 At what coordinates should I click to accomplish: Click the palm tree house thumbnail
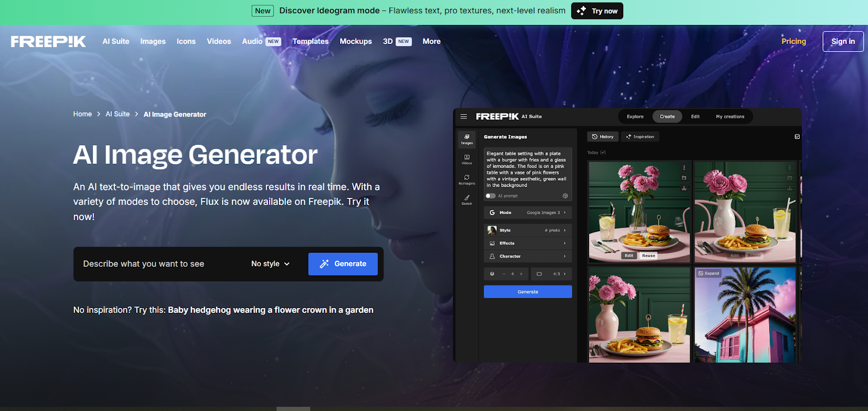pyautogui.click(x=745, y=315)
